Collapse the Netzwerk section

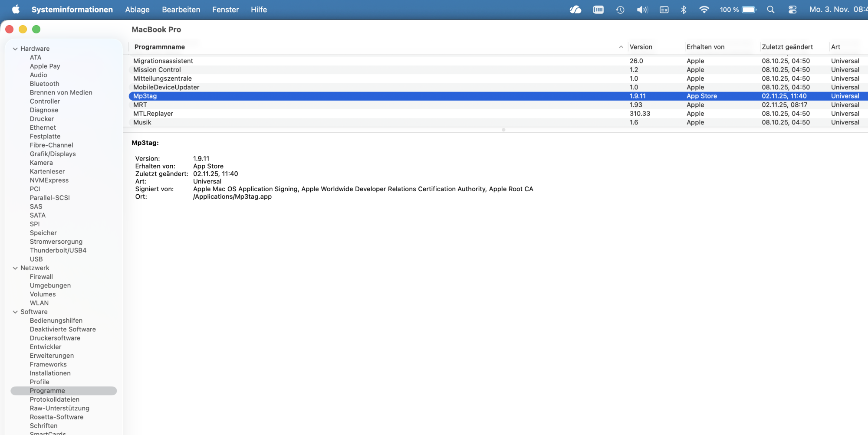click(15, 268)
